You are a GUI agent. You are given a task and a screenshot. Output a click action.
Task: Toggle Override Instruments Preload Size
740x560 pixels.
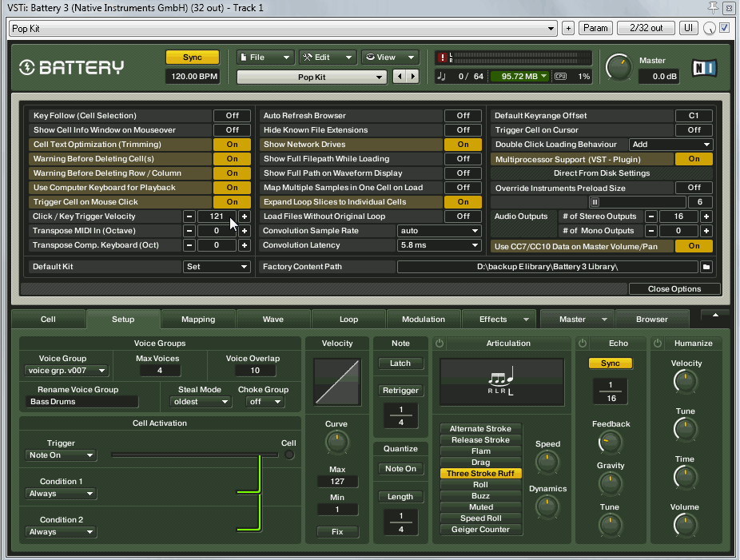point(694,188)
